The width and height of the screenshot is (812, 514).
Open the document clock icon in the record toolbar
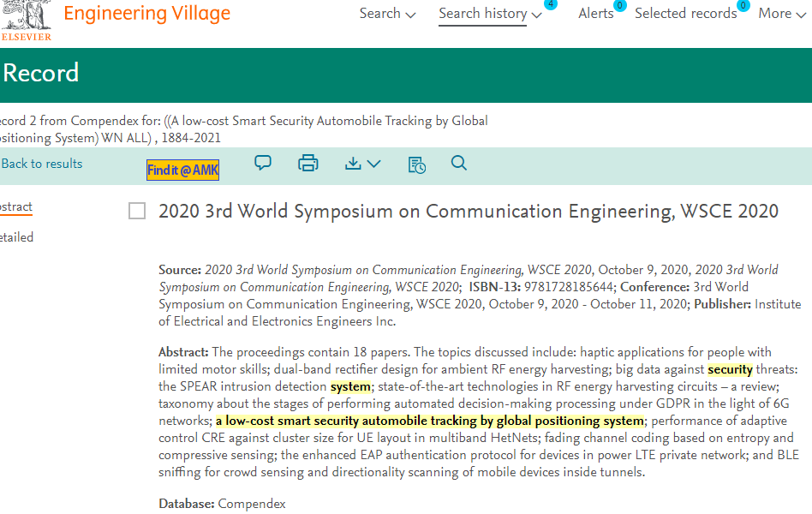pyautogui.click(x=417, y=164)
